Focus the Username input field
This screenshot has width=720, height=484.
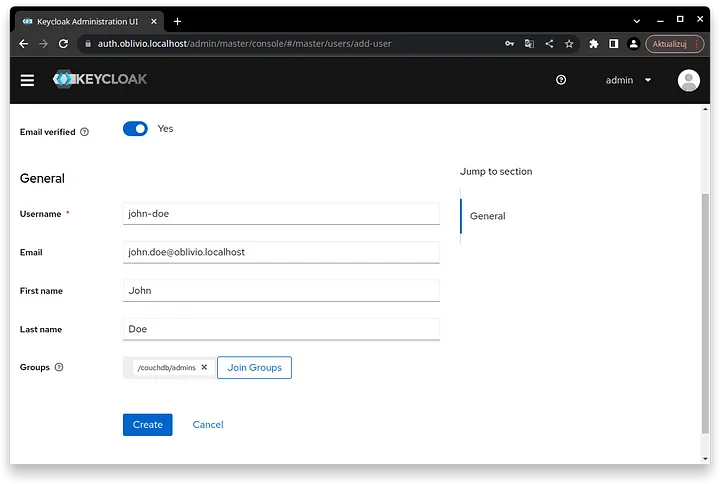tap(281, 214)
